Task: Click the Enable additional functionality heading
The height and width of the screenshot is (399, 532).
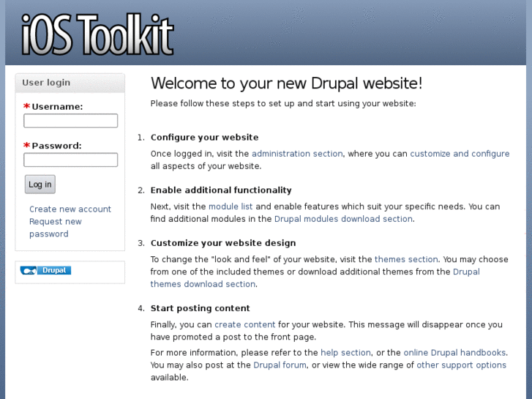Action: coord(221,190)
